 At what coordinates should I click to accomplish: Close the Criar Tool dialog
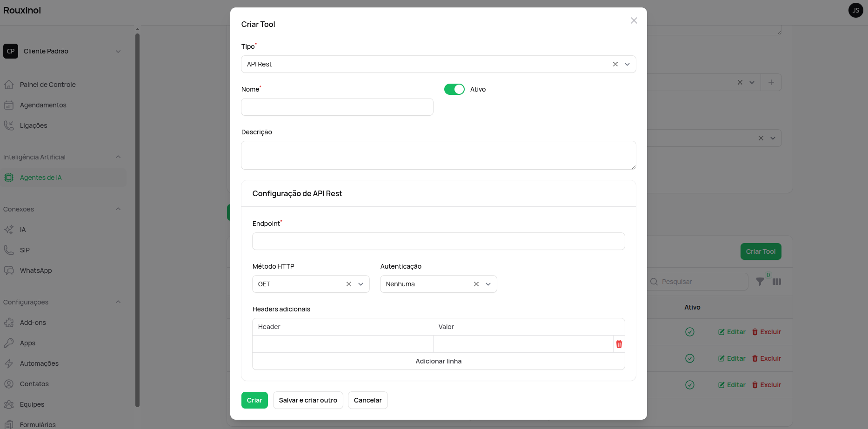(x=634, y=20)
